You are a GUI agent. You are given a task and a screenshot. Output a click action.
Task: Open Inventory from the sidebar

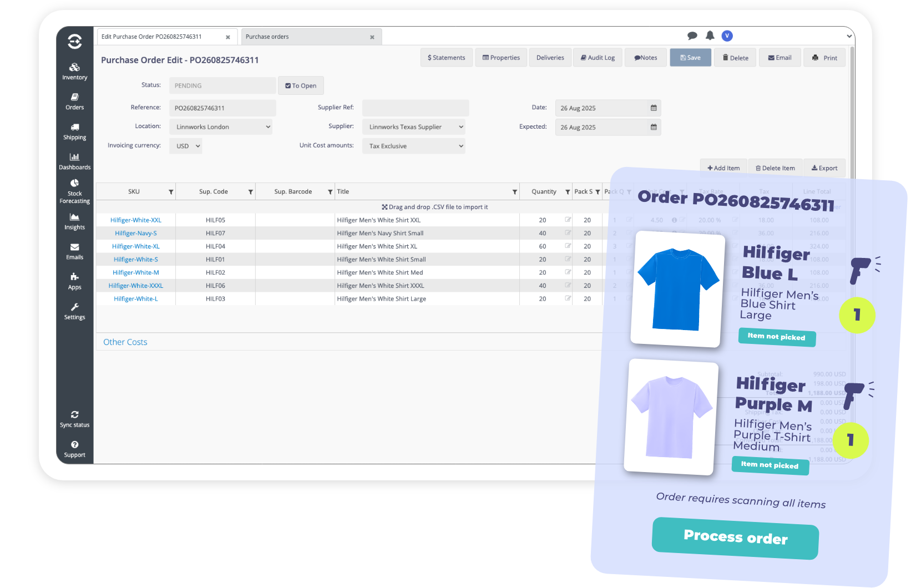(74, 72)
